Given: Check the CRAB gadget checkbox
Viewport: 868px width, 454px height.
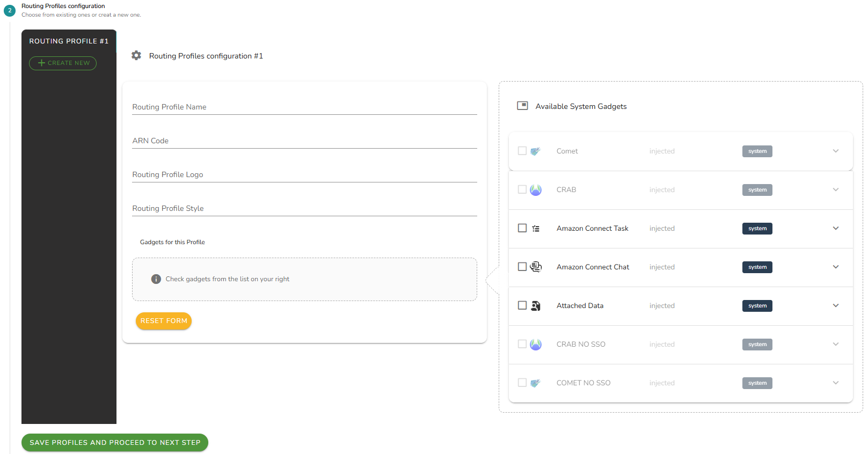Looking at the screenshot, I should (x=522, y=189).
